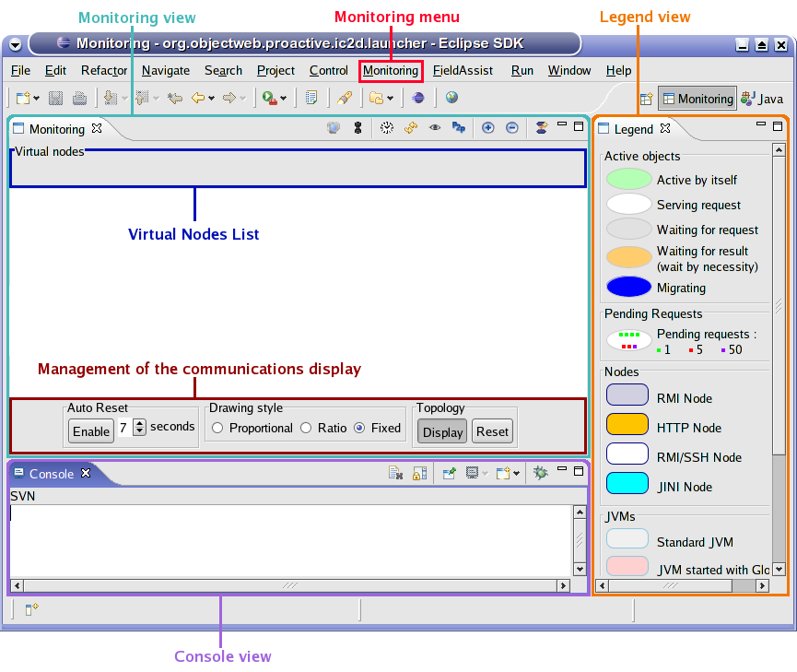This screenshot has width=797, height=672.
Task: Click the Enable auto reset button
Action: [91, 431]
